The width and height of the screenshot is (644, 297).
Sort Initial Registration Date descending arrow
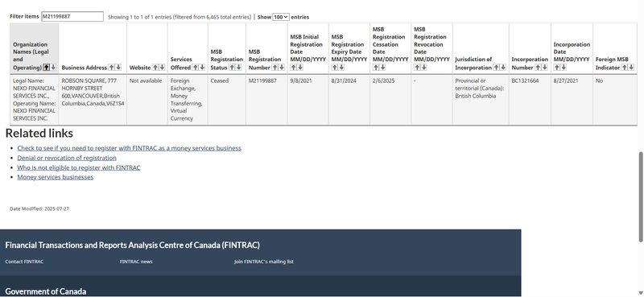coord(299,68)
